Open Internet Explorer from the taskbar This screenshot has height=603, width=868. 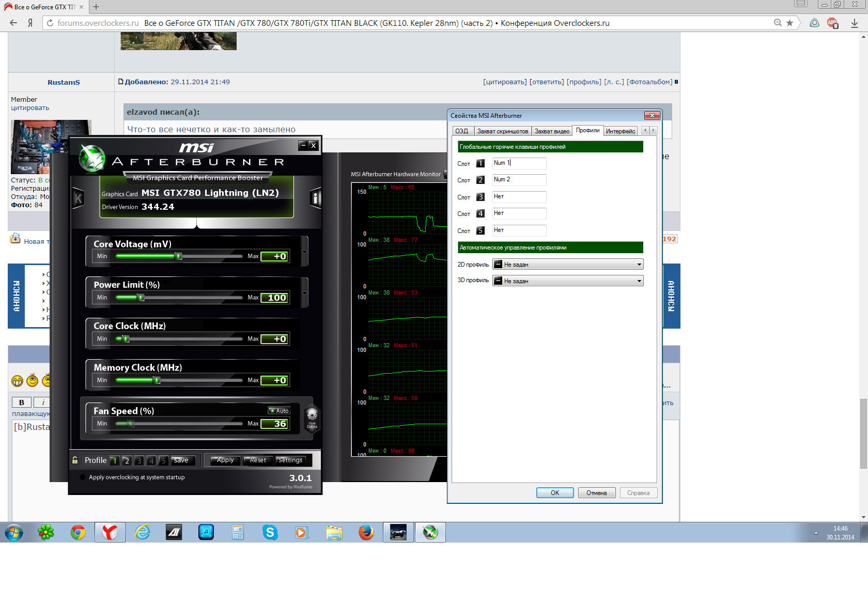[142, 532]
